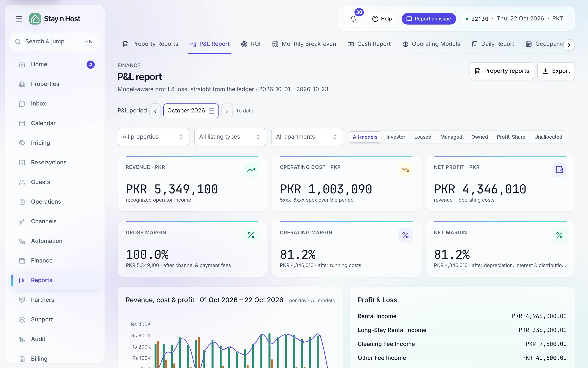
Task: Open notifications bell with 30 badge
Action: tap(353, 19)
